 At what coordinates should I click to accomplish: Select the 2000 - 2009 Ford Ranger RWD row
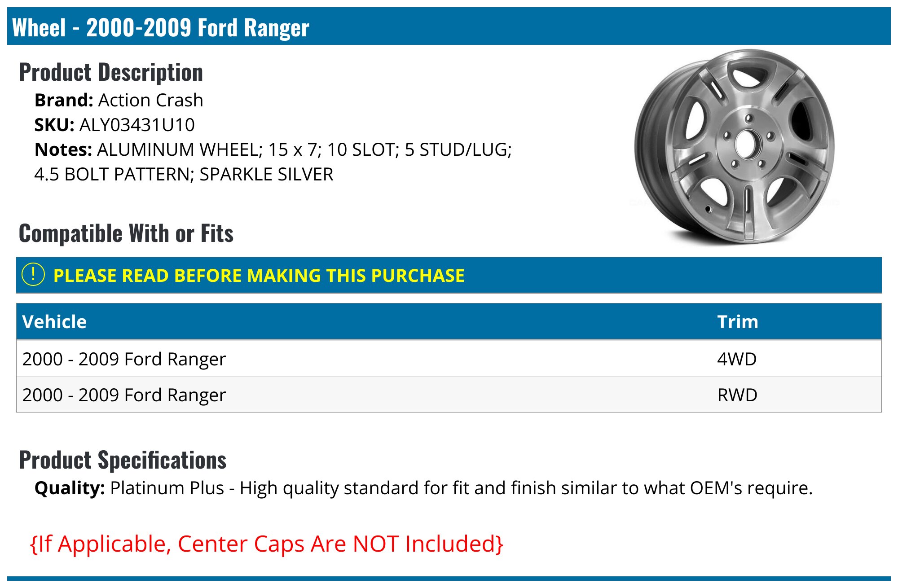[x=124, y=395]
